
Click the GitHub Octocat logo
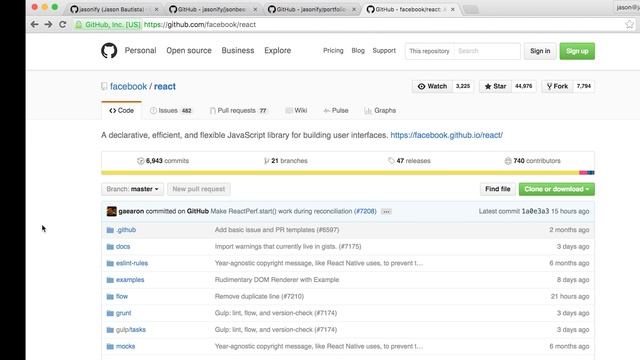(x=109, y=51)
